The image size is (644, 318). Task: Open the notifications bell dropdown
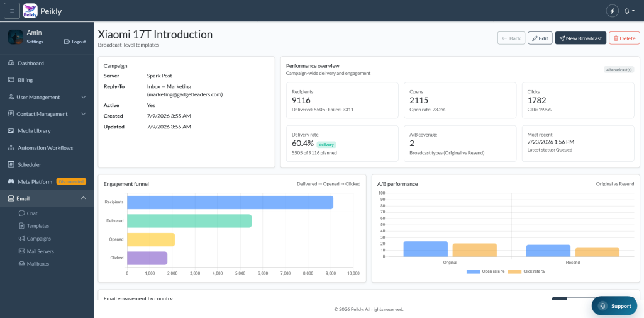pyautogui.click(x=629, y=11)
